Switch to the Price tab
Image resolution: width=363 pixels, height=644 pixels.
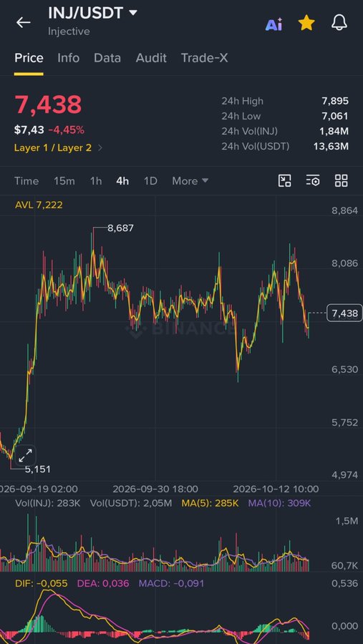click(29, 58)
